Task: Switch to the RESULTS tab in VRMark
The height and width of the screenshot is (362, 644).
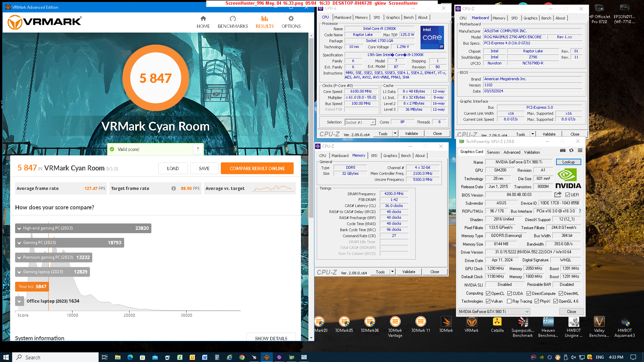Action: pyautogui.click(x=264, y=22)
